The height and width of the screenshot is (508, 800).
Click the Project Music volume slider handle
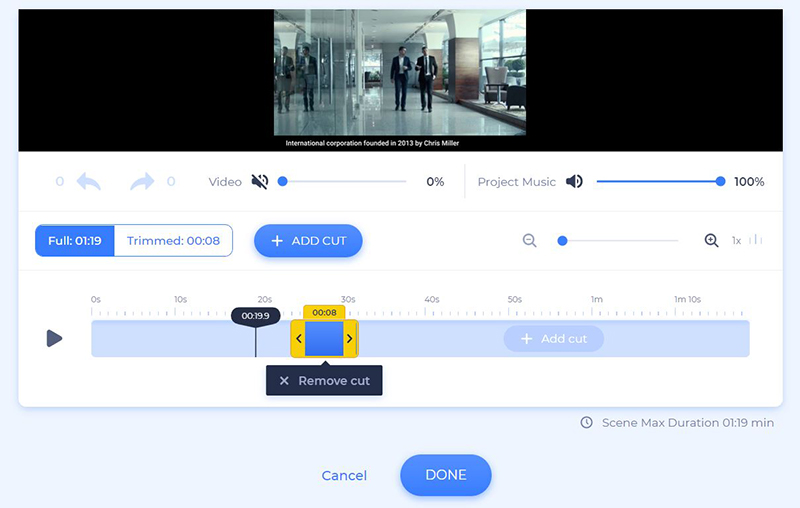720,182
